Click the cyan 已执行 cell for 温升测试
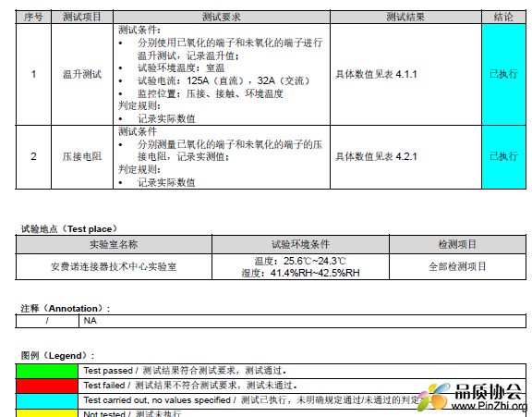 pyautogui.click(x=503, y=74)
